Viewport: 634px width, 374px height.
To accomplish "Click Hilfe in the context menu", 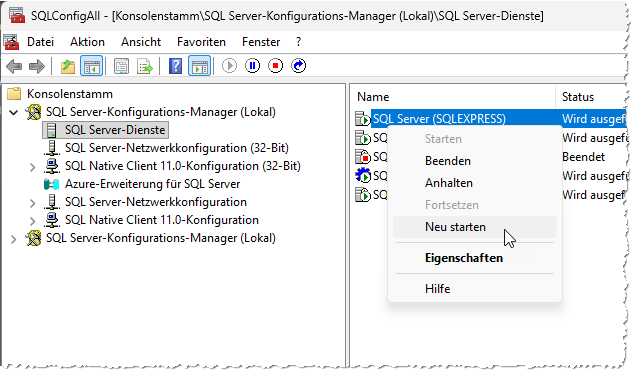I will (x=475, y=289).
